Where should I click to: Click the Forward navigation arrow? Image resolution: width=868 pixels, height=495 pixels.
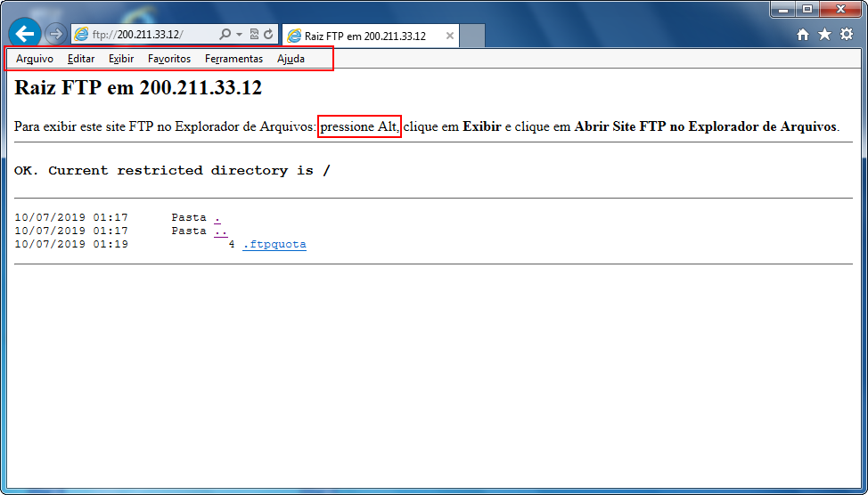[x=55, y=35]
